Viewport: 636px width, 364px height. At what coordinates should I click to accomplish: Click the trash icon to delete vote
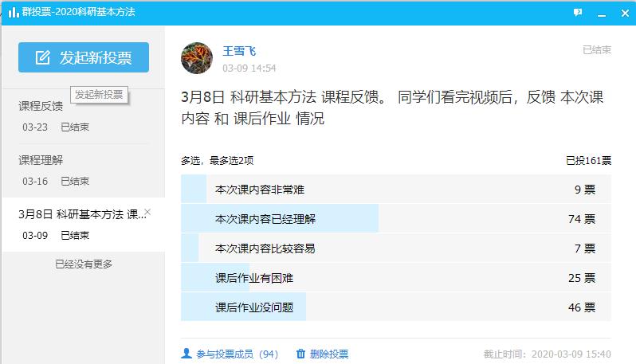(x=300, y=354)
